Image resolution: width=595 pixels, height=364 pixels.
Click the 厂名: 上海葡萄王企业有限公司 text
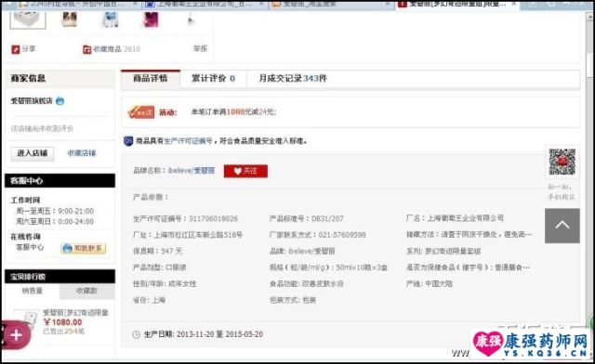(455, 218)
